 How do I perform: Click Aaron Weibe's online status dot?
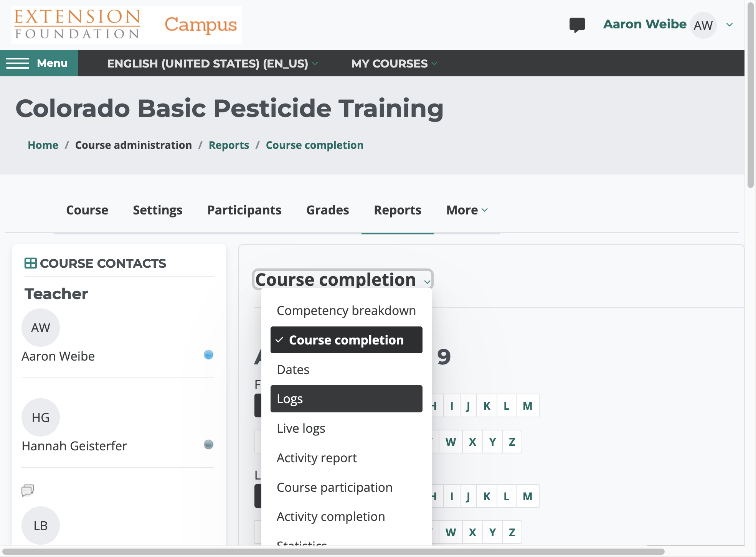[208, 355]
